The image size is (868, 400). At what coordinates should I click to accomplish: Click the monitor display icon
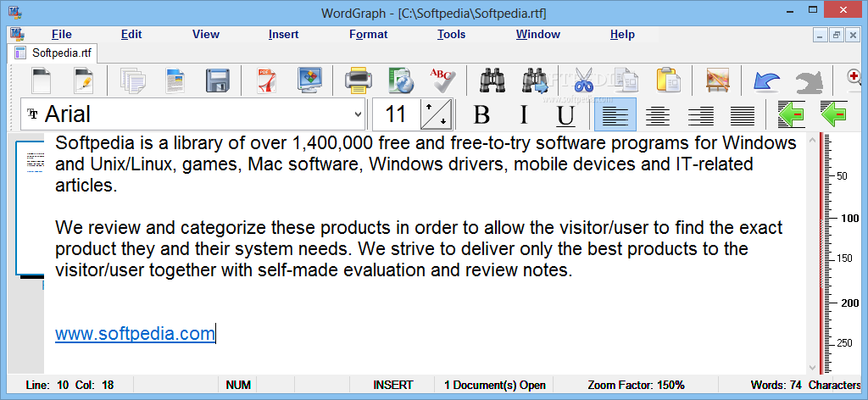(x=309, y=81)
